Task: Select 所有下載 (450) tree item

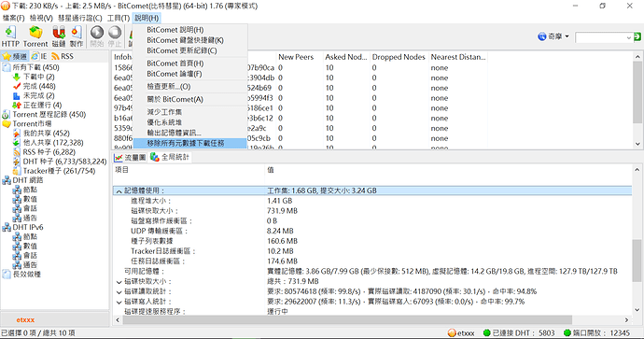Action: 35,67
